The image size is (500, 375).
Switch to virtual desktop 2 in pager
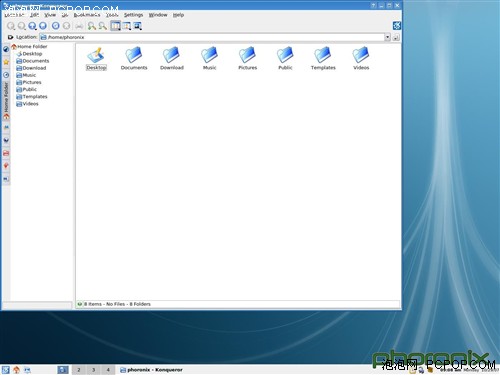coord(79,370)
